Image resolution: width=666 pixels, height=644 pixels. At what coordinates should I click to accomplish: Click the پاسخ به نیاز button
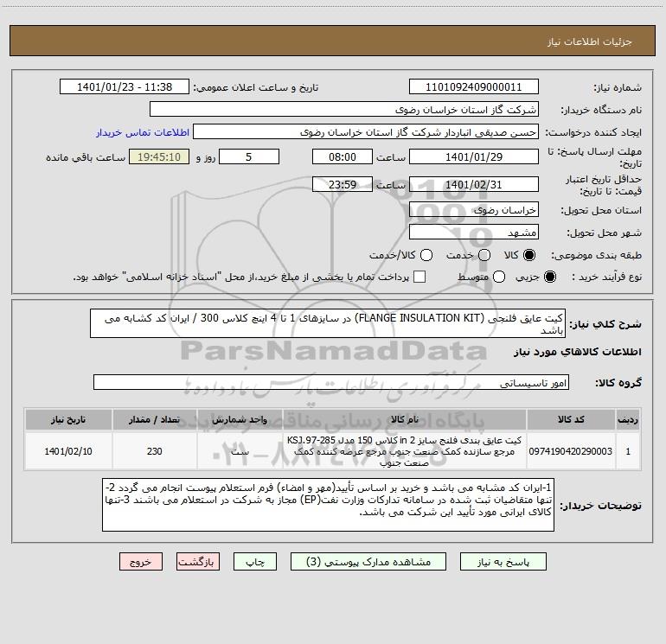pos(503,562)
